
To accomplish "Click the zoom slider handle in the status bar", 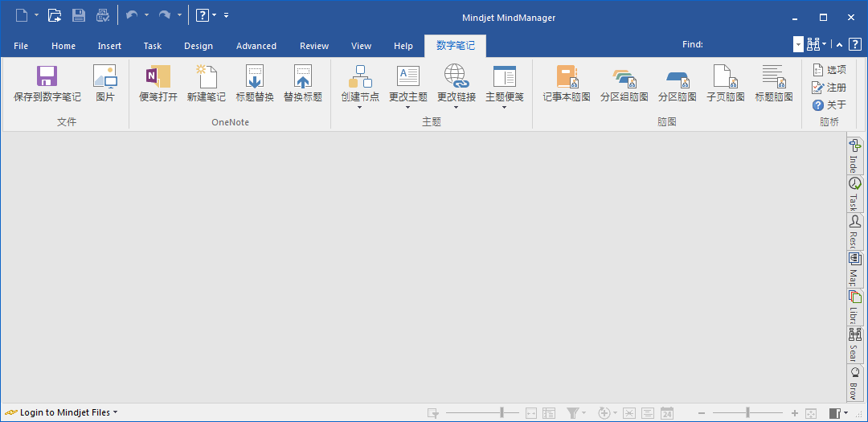I will coord(748,412).
